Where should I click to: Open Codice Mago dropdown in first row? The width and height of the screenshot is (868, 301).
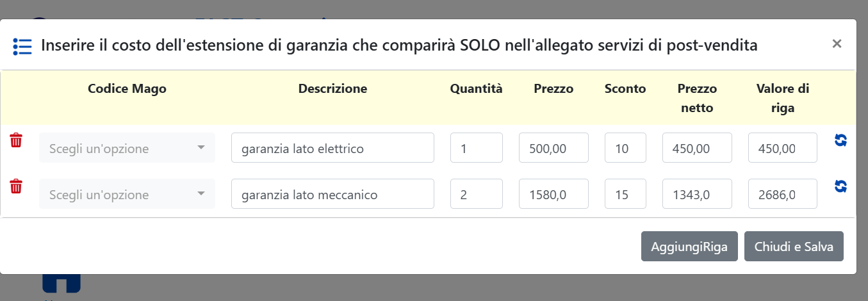pyautogui.click(x=127, y=148)
